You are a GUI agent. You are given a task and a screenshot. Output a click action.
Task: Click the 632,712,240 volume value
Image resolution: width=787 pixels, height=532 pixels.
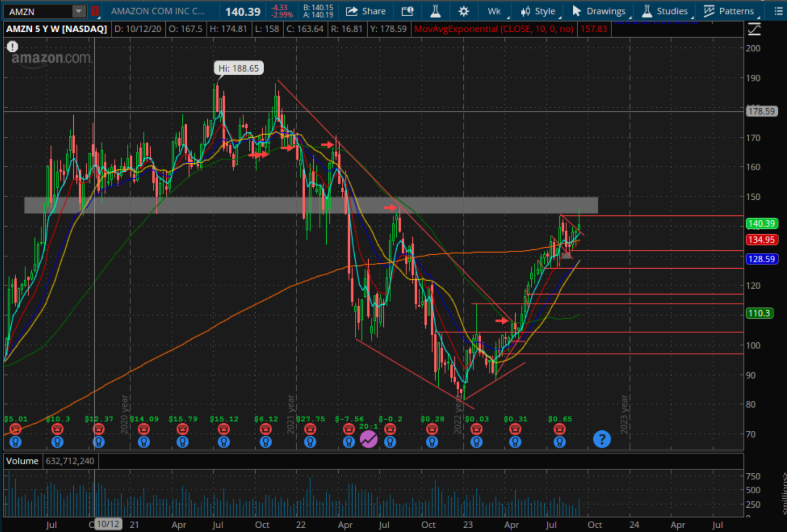point(70,461)
